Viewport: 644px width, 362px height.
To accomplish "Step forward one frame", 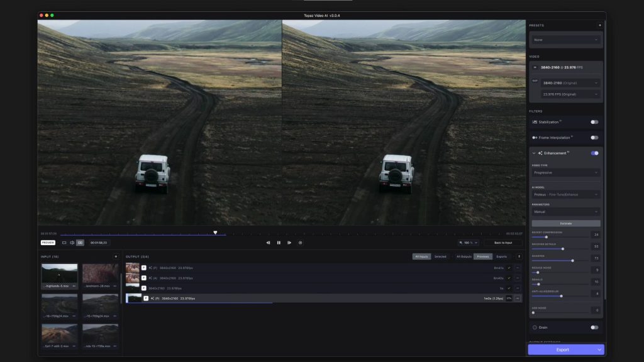I will [x=289, y=243].
